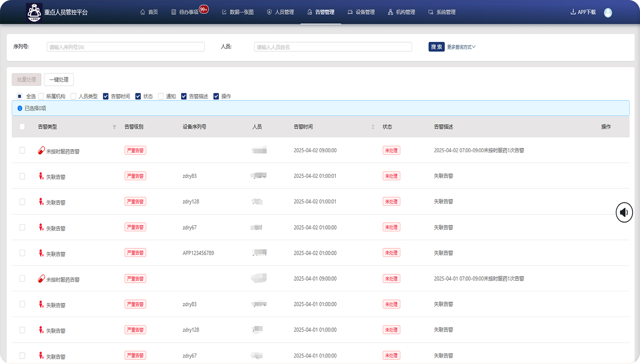Select all rows via header checkbox
Screen dimensions: 640x364
point(22,127)
